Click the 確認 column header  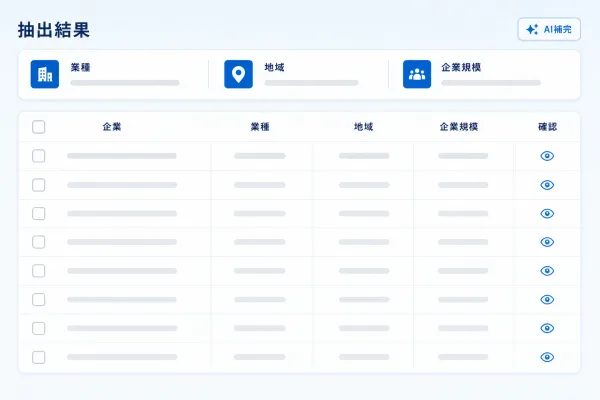[x=548, y=127]
